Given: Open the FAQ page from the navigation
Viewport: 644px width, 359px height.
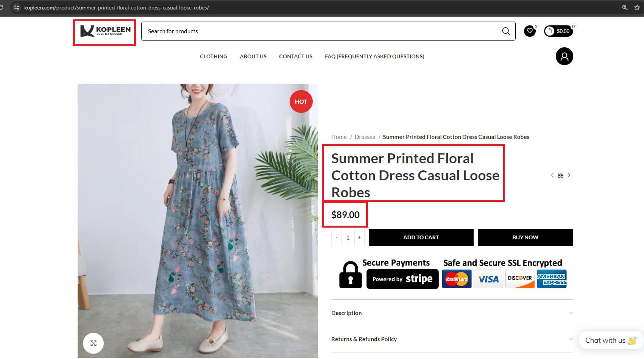Looking at the screenshot, I should 374,56.
